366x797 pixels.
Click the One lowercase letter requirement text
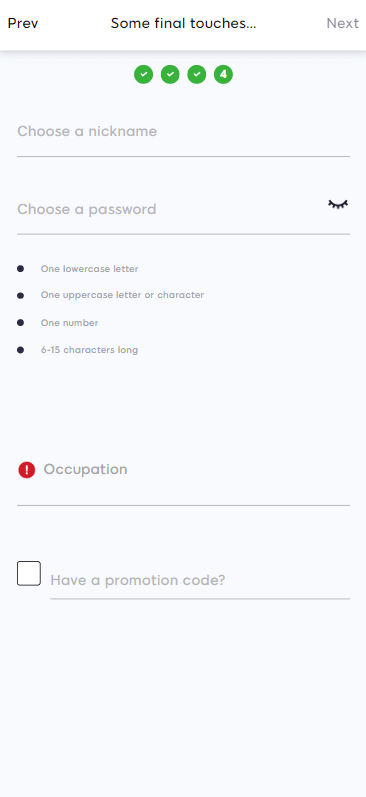(x=89, y=269)
